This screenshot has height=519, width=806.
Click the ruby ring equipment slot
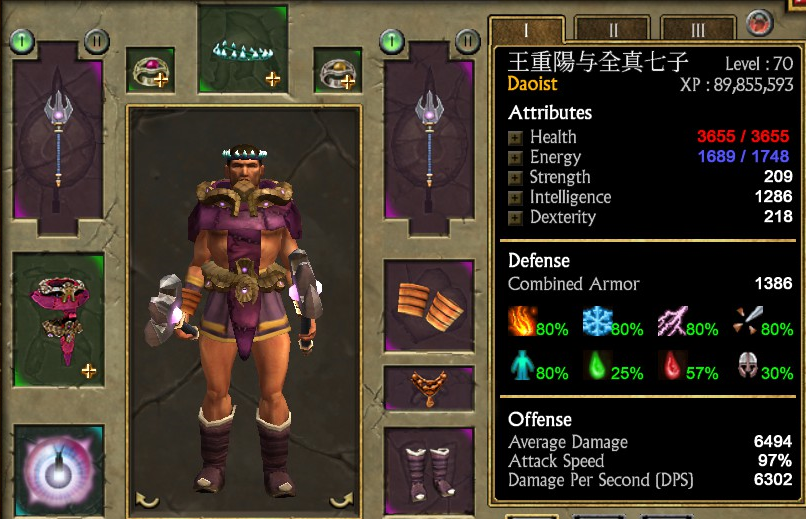click(150, 70)
